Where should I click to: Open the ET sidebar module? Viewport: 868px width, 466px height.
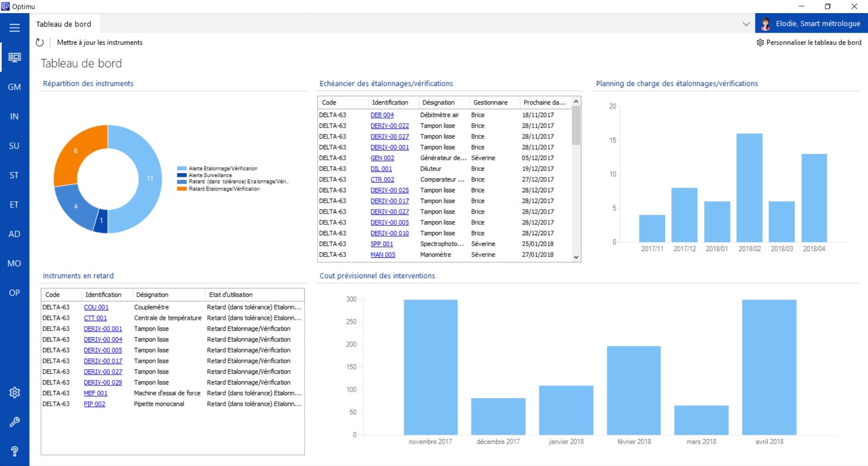pos(14,204)
